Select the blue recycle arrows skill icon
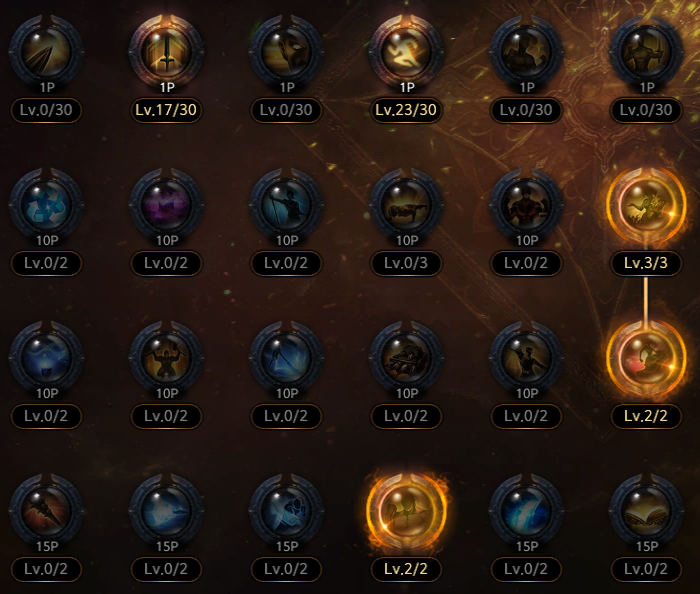Image resolution: width=700 pixels, height=594 pixels. (46, 205)
